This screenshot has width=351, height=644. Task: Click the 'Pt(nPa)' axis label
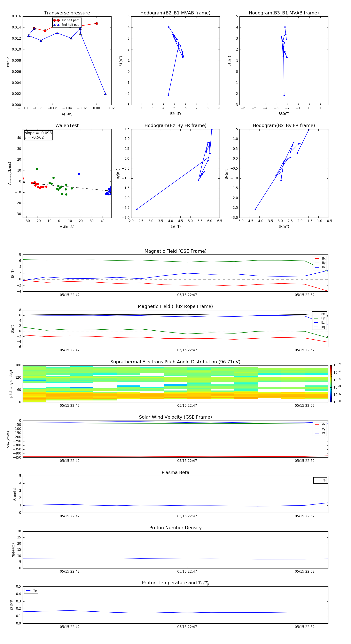point(8,61)
